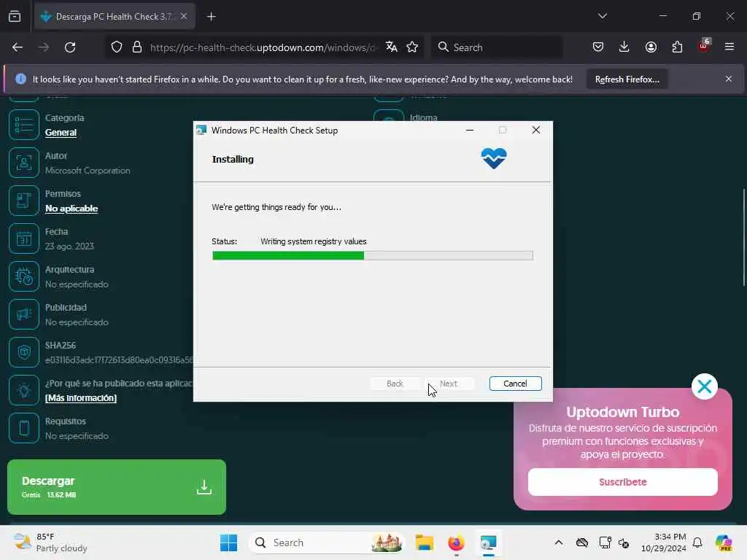Cancel the PC Health Check installation
Screen dimensions: 747x560
click(x=515, y=384)
